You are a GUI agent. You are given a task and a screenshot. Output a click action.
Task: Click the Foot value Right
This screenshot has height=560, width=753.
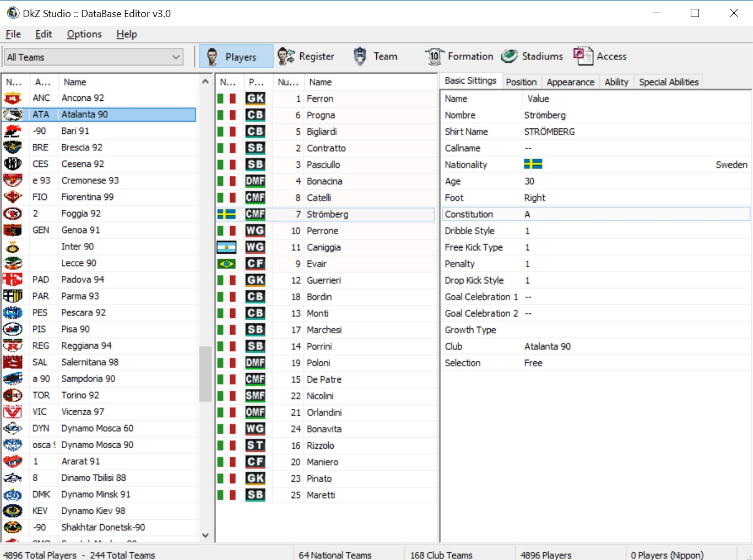tap(534, 198)
